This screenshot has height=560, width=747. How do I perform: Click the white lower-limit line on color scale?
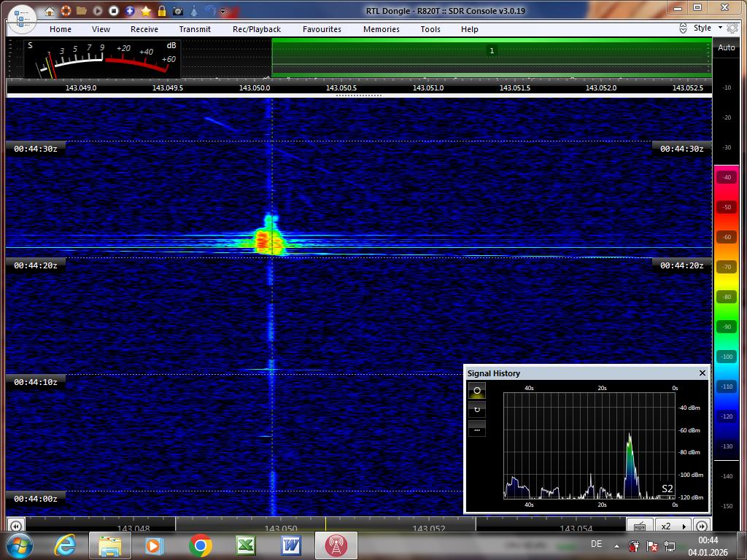pyautogui.click(x=727, y=461)
